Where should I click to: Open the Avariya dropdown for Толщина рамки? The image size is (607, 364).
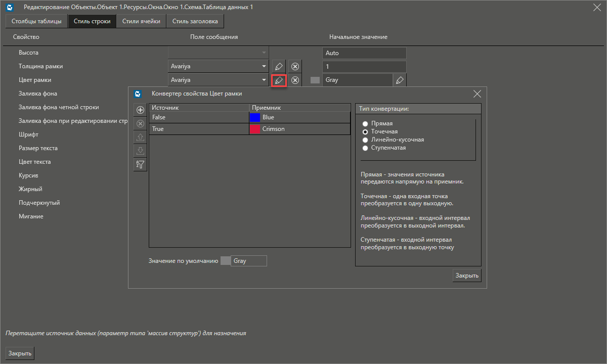218,66
